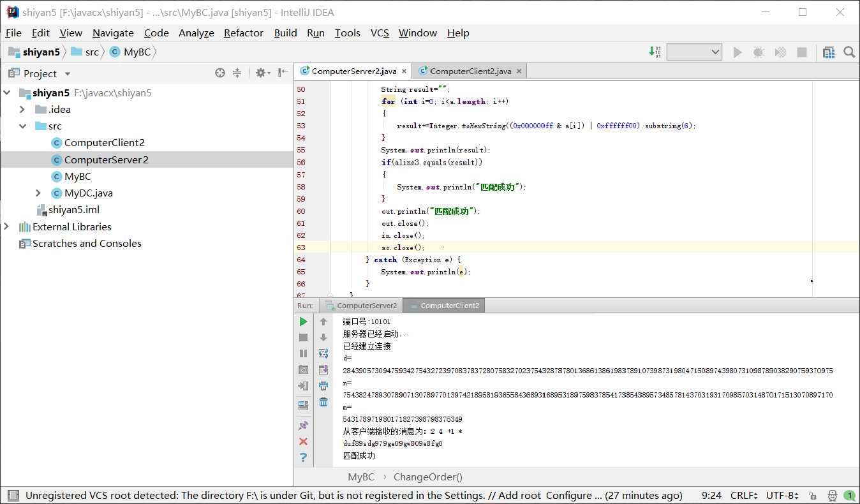
Task: Collapse the src folder
Action: tap(23, 126)
